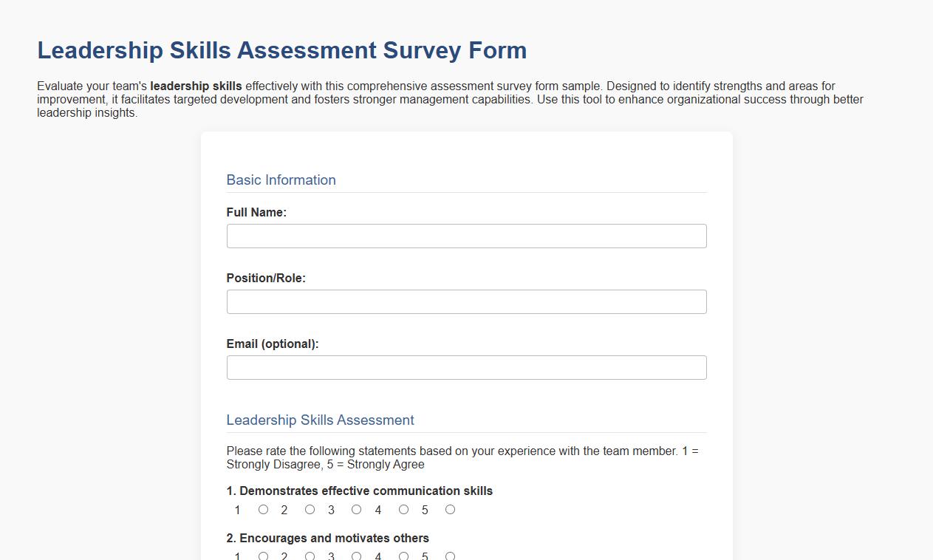
Task: Select rating 2 for encourages and motivates question
Action: pos(310,556)
